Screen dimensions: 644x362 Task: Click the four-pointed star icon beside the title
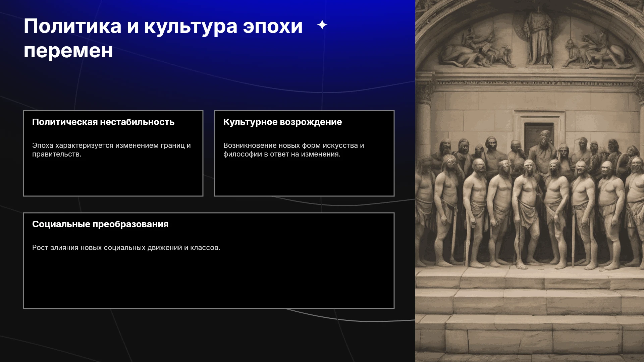click(x=322, y=25)
